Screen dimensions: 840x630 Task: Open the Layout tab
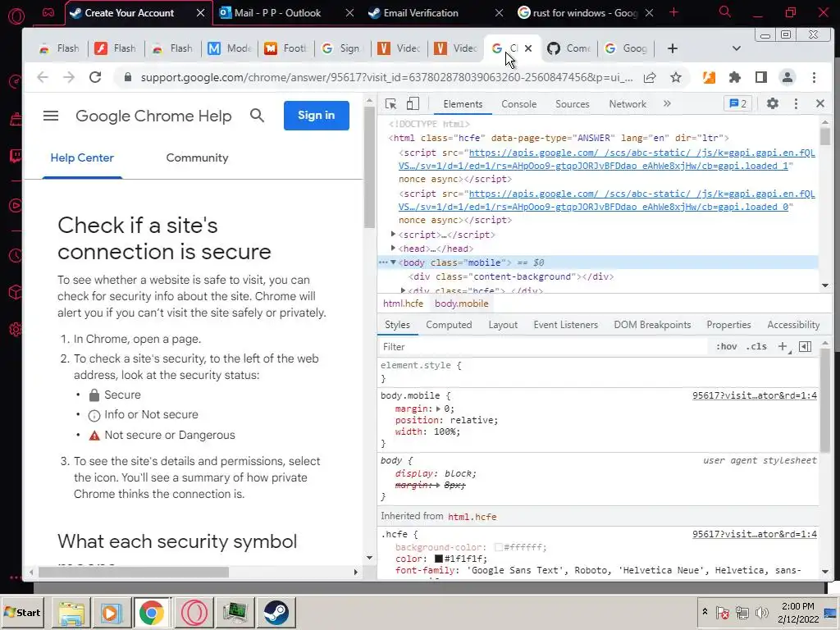[x=503, y=325]
